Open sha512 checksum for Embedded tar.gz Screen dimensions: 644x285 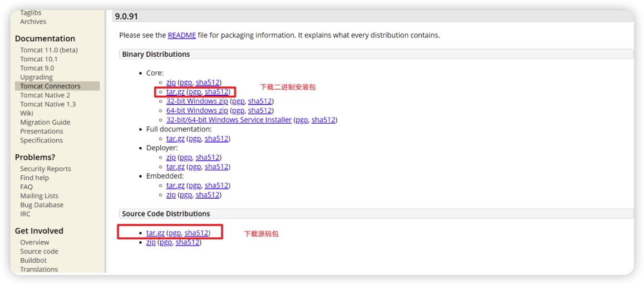coord(217,185)
